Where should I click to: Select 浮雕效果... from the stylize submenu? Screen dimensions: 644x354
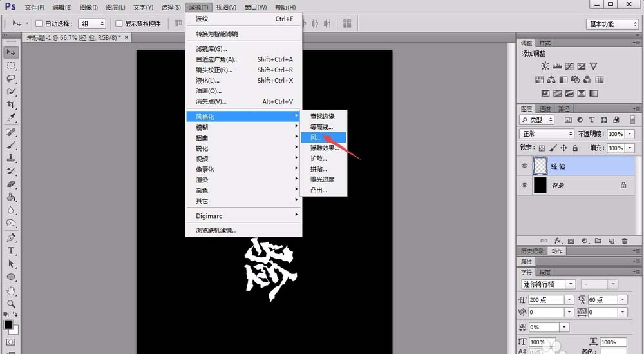click(323, 148)
